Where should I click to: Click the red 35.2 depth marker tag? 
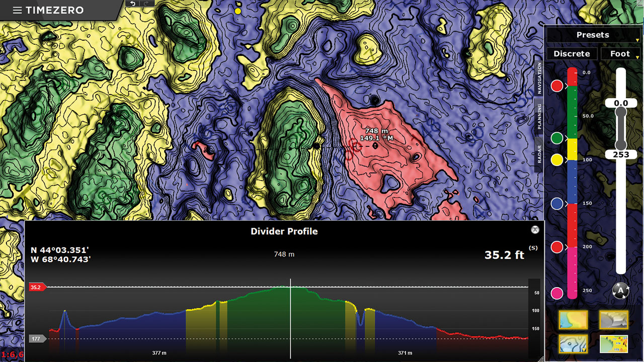[37, 288]
